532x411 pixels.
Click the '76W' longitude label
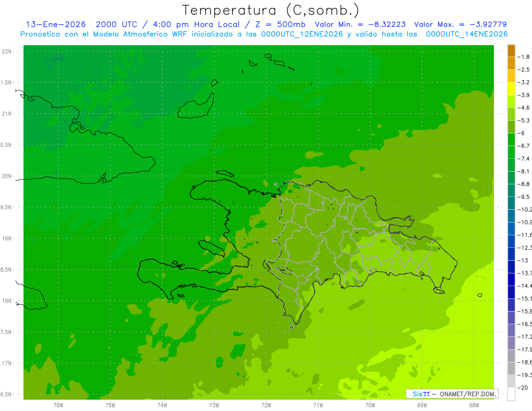(58, 405)
